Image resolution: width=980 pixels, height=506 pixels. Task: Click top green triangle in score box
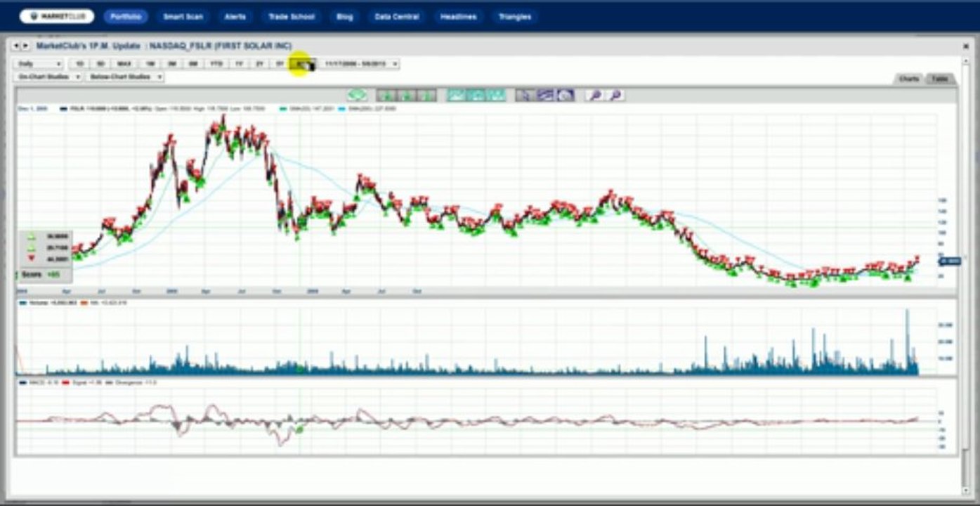click(x=30, y=237)
